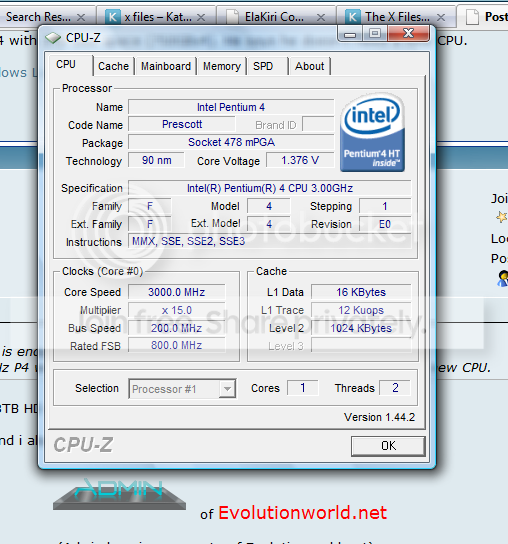
Task: Click the empty Brand ID field
Action: click(318, 124)
